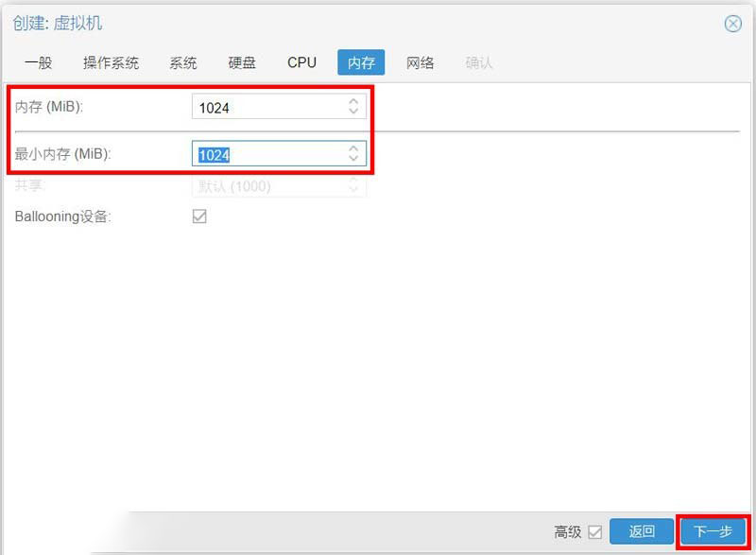Increase 最小内存 (MiB) with up arrow

353,148
